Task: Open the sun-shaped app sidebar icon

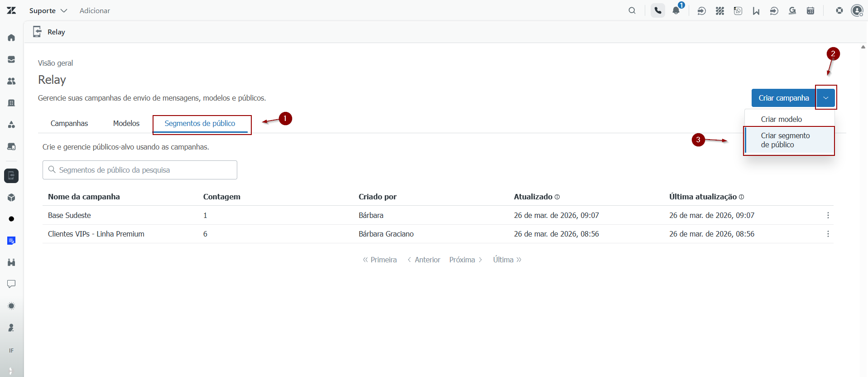Action: 11,306
